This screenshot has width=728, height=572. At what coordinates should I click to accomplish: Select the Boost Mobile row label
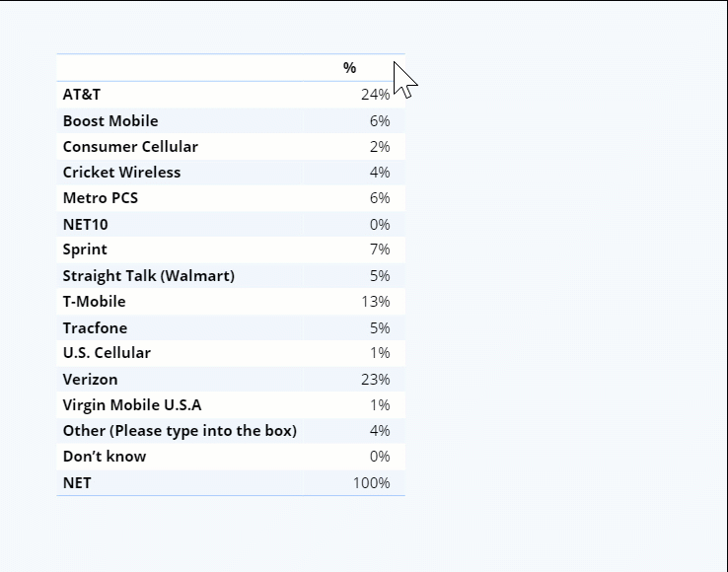tap(110, 120)
